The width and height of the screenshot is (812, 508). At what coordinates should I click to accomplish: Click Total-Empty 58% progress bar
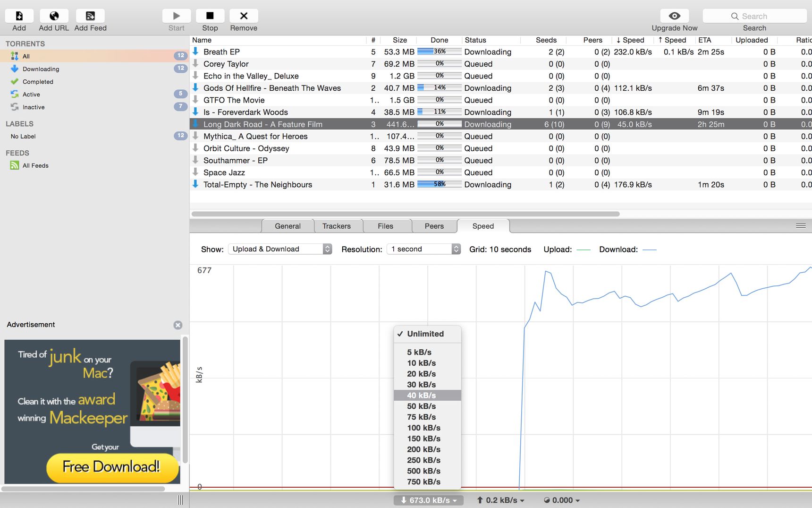coord(440,184)
